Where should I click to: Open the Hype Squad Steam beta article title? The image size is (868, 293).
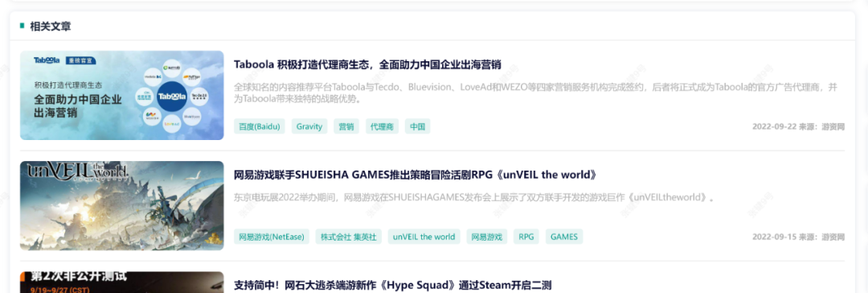tap(393, 285)
